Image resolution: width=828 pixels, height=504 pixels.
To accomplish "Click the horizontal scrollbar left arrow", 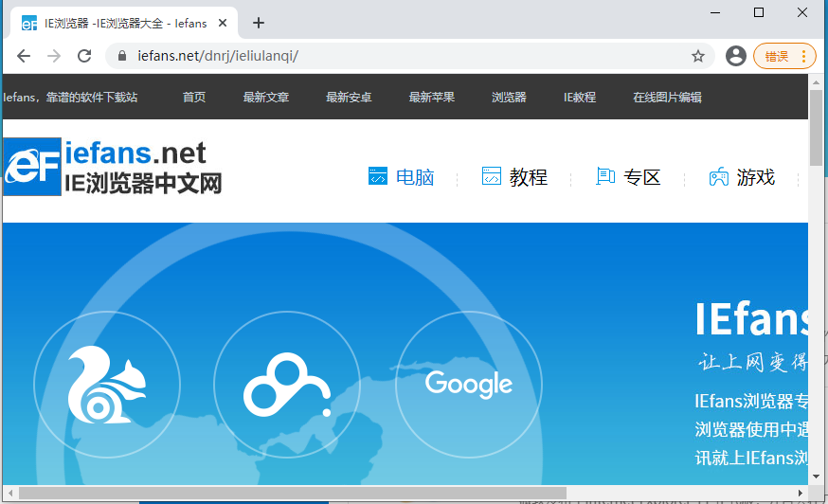I will pyautogui.click(x=10, y=493).
